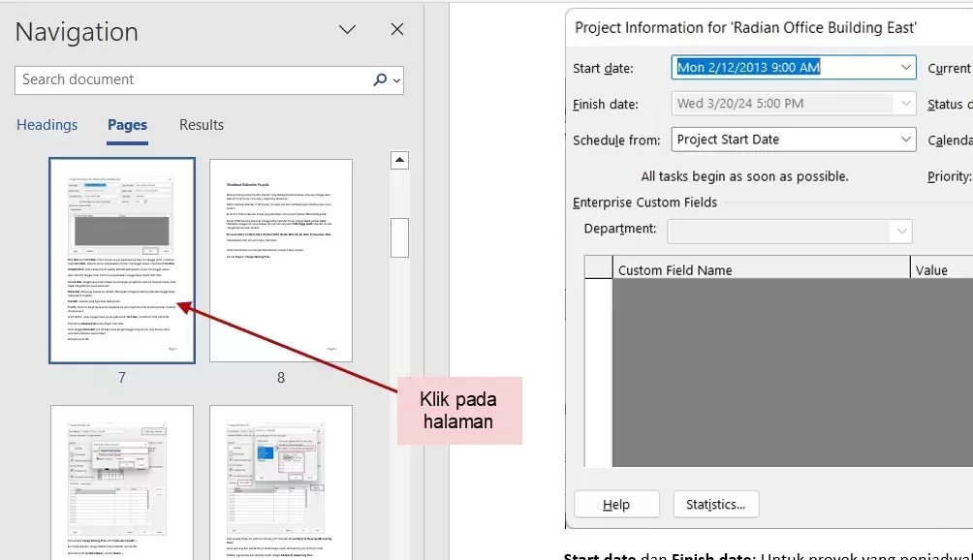The width and height of the screenshot is (973, 560).
Task: Click the scroll up arrow
Action: 399,160
